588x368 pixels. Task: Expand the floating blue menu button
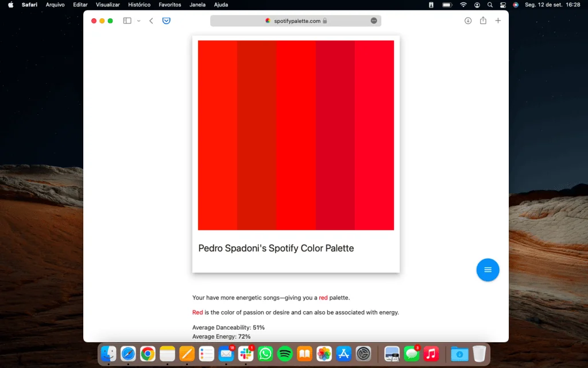point(488,270)
